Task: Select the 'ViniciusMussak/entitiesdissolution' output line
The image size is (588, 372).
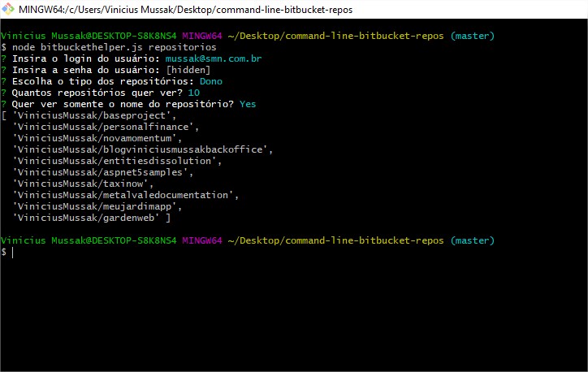Action: [117, 162]
